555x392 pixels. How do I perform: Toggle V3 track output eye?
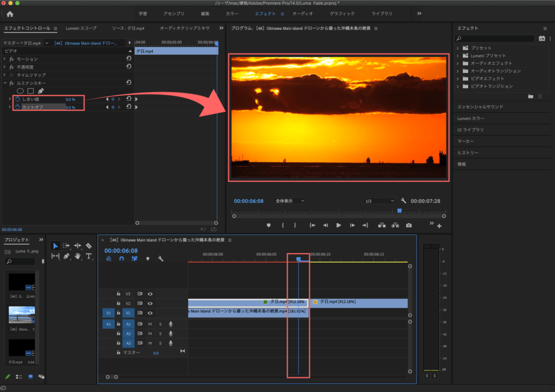pos(150,294)
